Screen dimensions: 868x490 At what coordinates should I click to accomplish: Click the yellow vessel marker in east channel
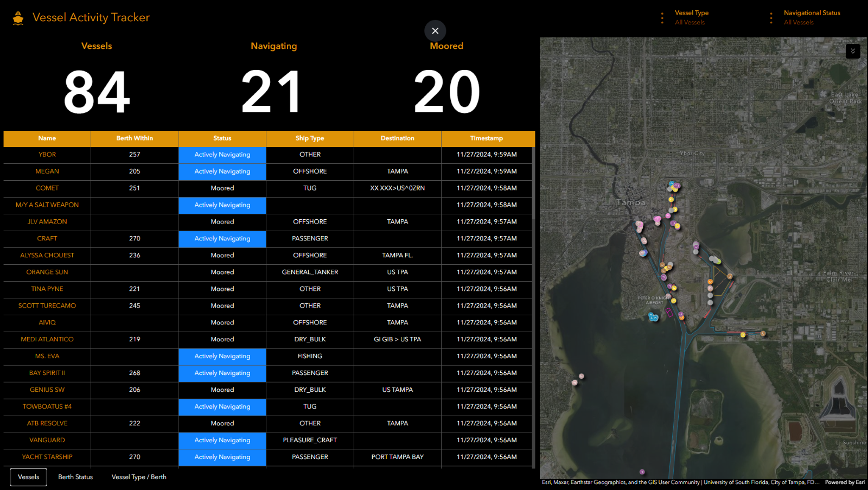pyautogui.click(x=743, y=335)
